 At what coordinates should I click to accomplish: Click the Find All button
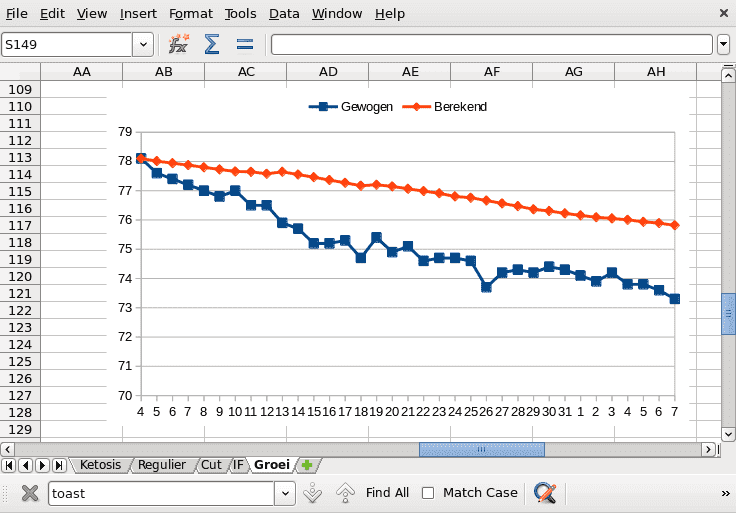click(x=387, y=492)
